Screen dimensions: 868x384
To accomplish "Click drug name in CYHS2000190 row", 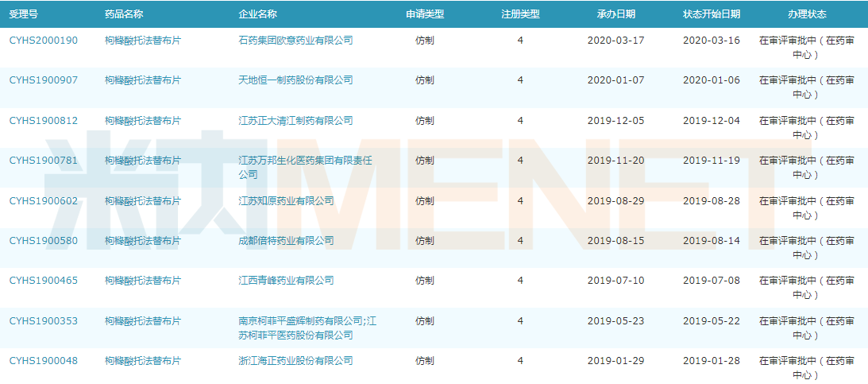I will click(x=143, y=41).
